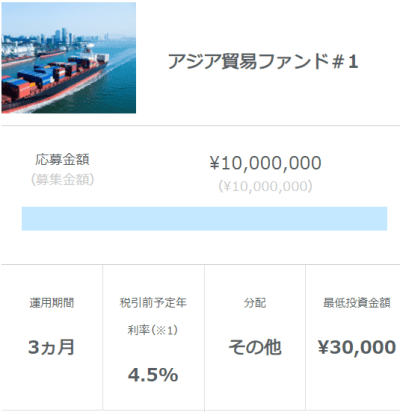The height and width of the screenshot is (412, 400).
Task: Select the ¥30,000 minimum investment value
Action: click(357, 347)
